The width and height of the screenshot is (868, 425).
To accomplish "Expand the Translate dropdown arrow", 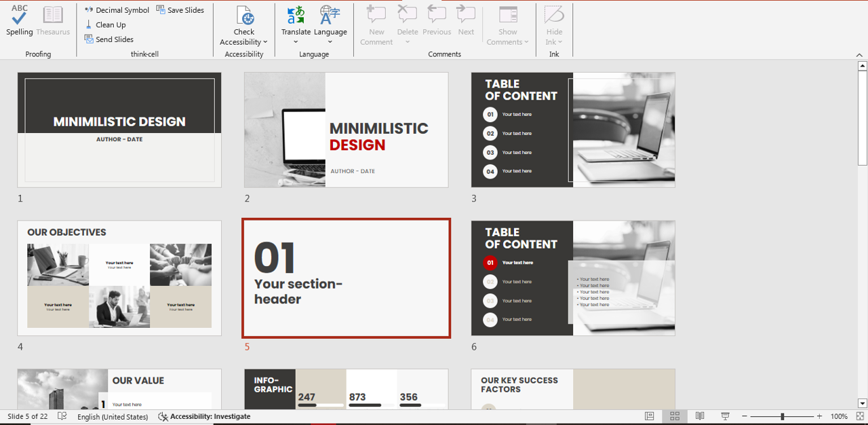I will (296, 42).
